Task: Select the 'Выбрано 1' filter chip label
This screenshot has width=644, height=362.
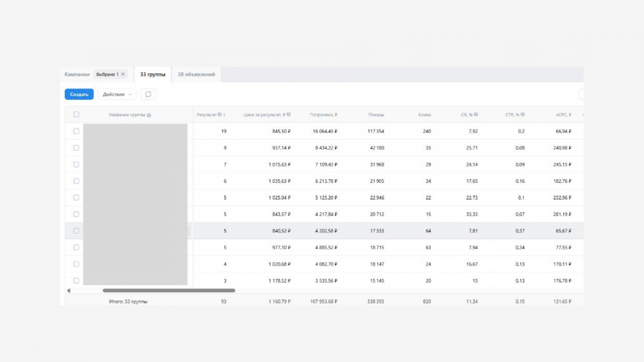Action: (x=107, y=74)
